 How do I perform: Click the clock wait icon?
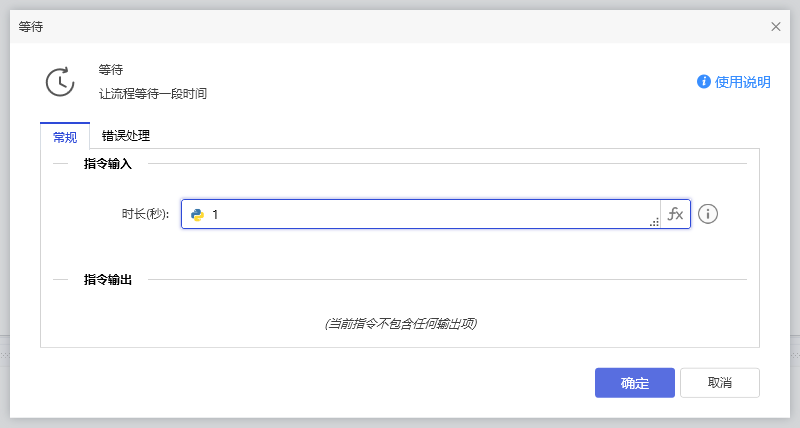(60, 81)
